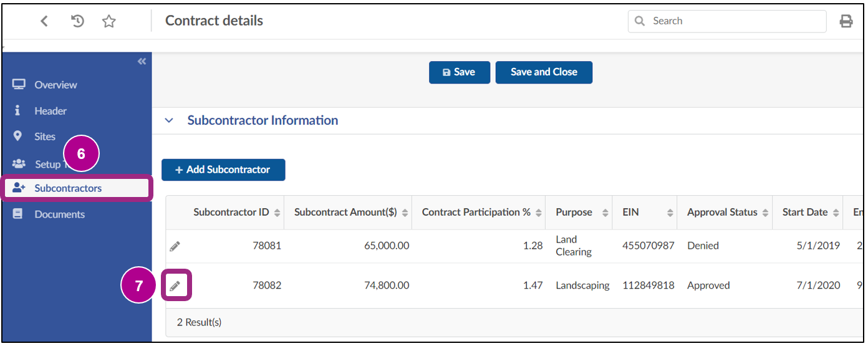The height and width of the screenshot is (346, 868).
Task: Sort by Start Date arrows
Action: (836, 213)
